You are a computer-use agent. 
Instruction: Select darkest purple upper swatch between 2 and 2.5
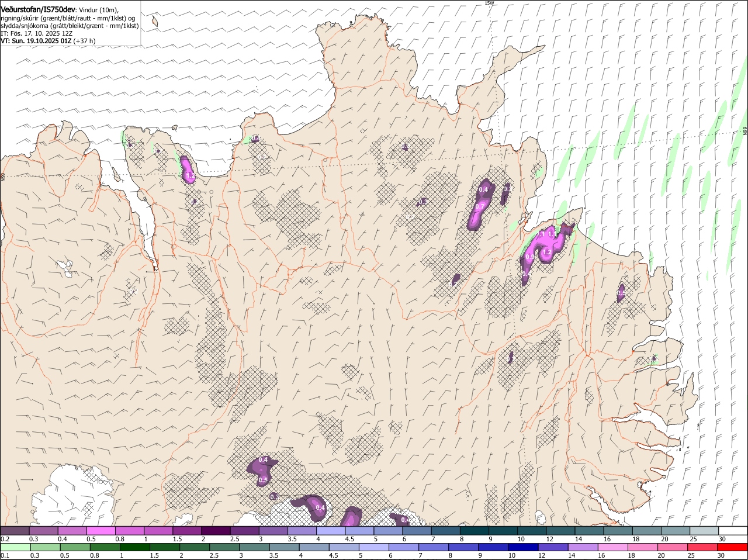point(216,530)
